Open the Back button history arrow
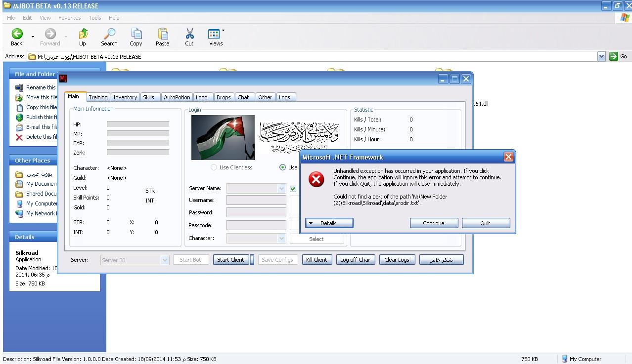632x364 pixels. point(33,36)
